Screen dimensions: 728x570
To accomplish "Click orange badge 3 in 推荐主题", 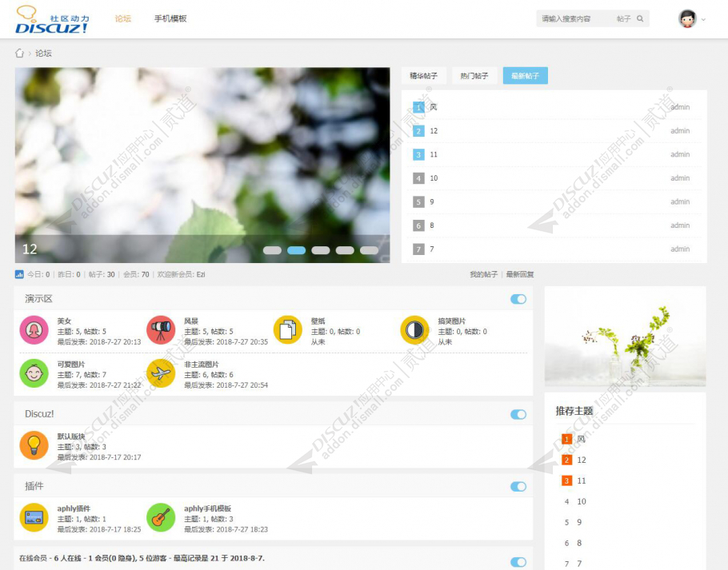I will click(567, 481).
